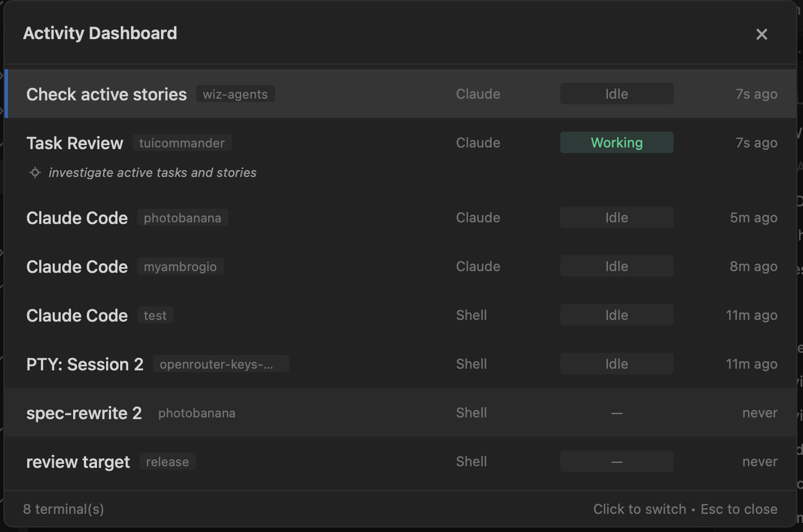Open the "review target" shell session
Screen dimensions: 803x532
pyautogui.click(x=78, y=461)
